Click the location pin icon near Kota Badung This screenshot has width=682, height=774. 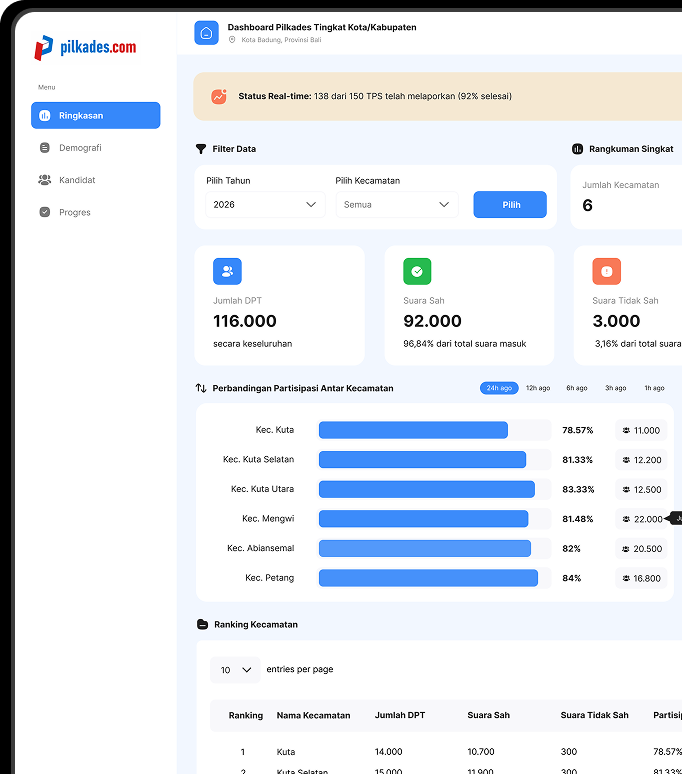233,40
